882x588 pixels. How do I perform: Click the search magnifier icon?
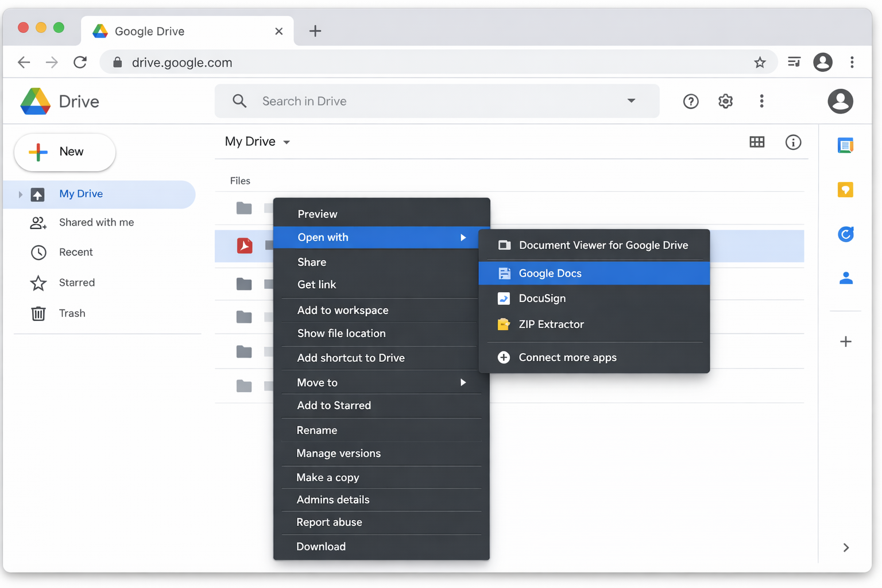point(239,101)
